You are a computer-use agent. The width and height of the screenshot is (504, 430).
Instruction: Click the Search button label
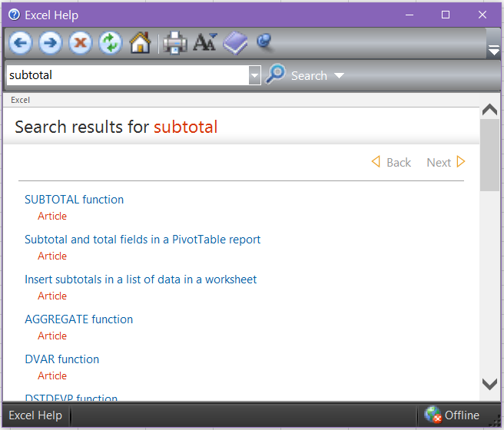point(309,76)
